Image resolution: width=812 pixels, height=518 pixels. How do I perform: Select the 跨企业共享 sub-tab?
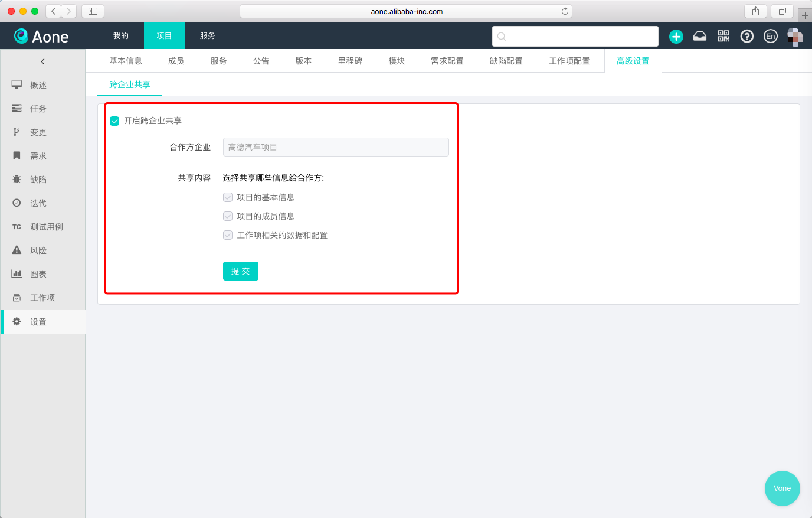coord(130,84)
